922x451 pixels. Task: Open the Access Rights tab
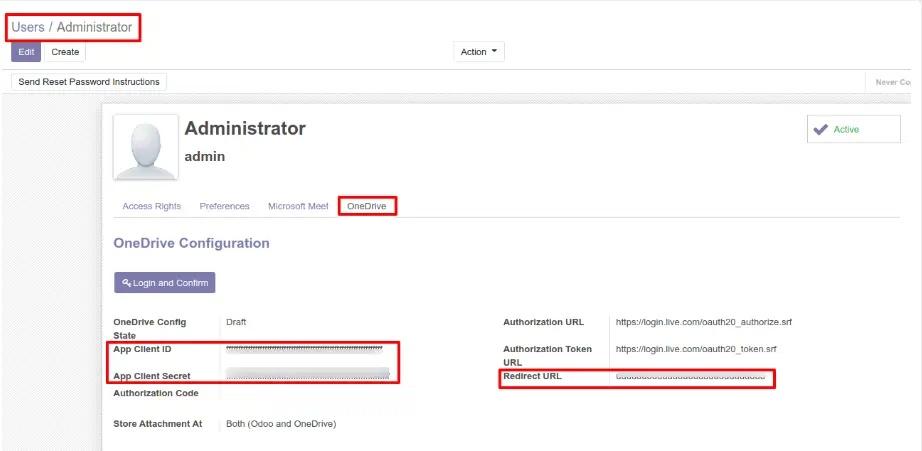click(152, 206)
